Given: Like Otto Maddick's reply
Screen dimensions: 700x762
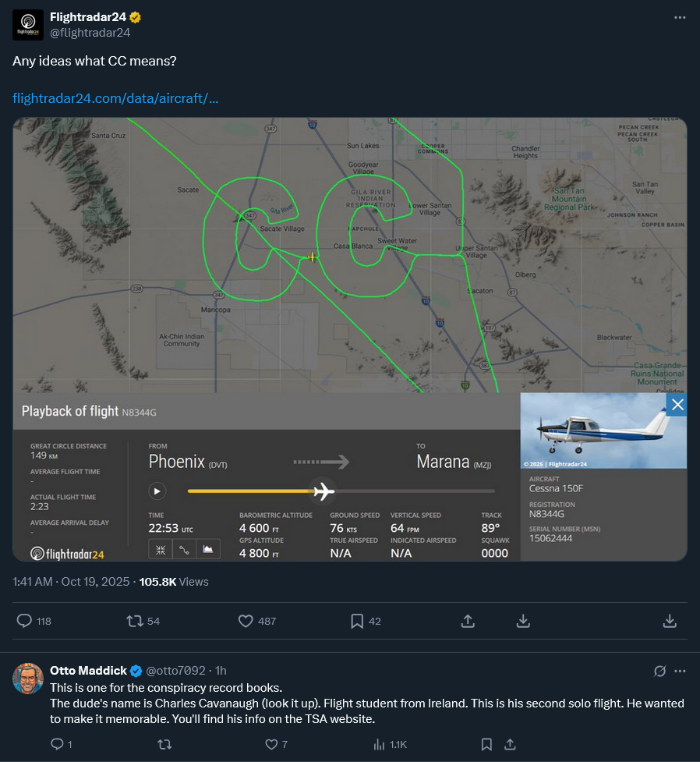Looking at the screenshot, I should (272, 744).
